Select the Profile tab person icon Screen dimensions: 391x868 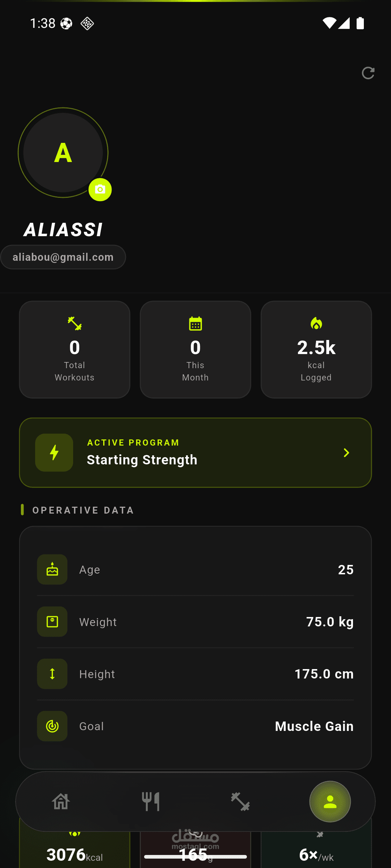pyautogui.click(x=330, y=801)
